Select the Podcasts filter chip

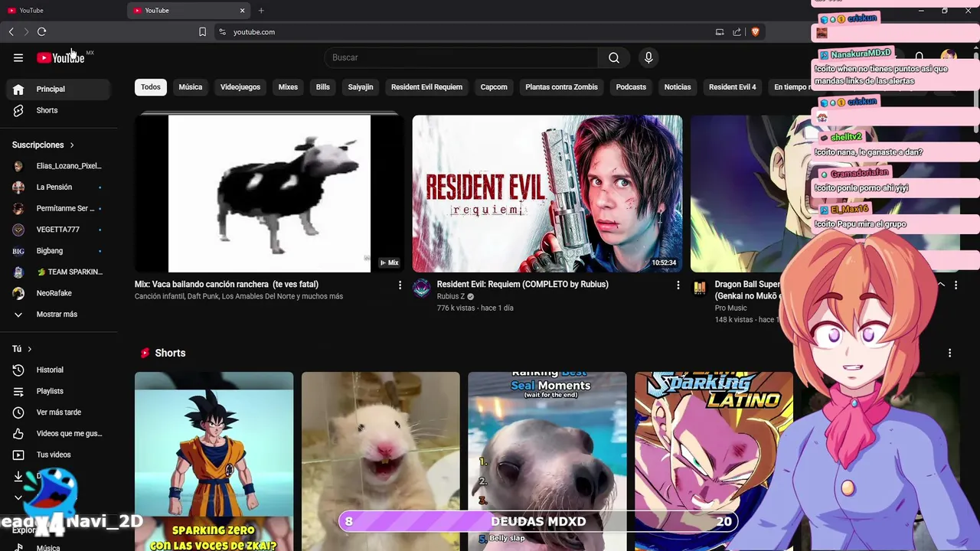click(631, 87)
